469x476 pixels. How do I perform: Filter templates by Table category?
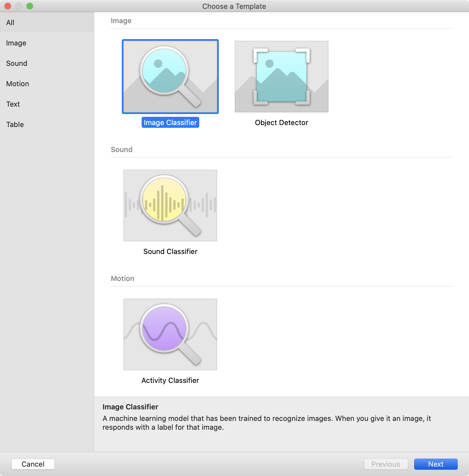pos(47,125)
